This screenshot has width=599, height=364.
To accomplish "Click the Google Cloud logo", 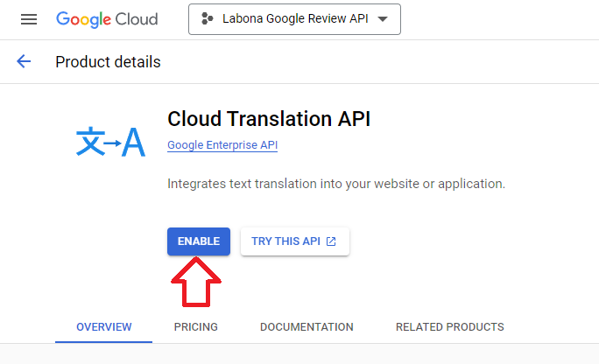I will tap(107, 19).
